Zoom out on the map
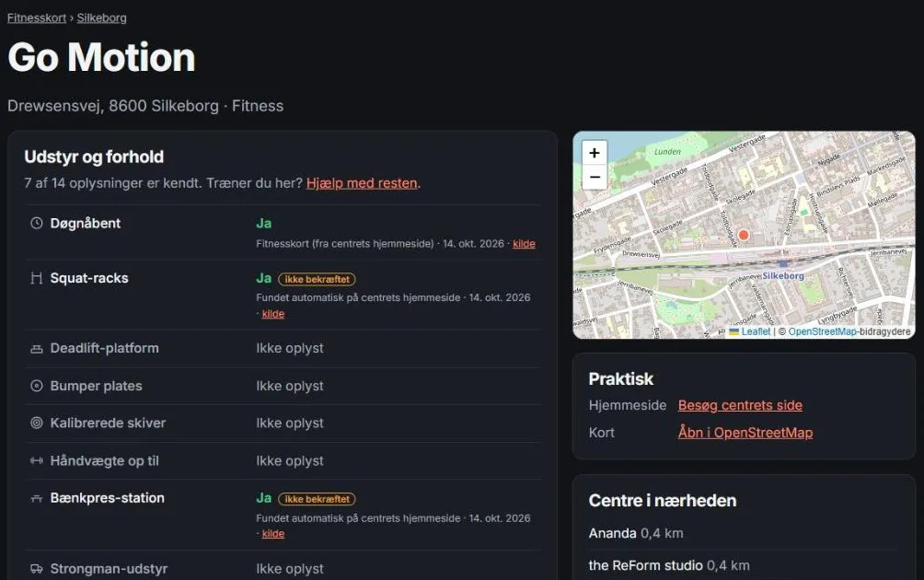924x580 pixels. [595, 177]
